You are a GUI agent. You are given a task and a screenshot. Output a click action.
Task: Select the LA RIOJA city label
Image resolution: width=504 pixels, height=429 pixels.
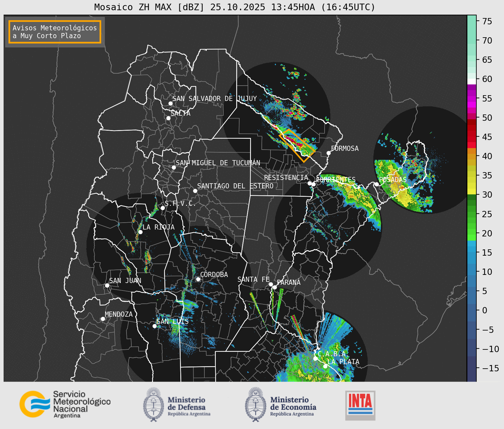click(158, 227)
